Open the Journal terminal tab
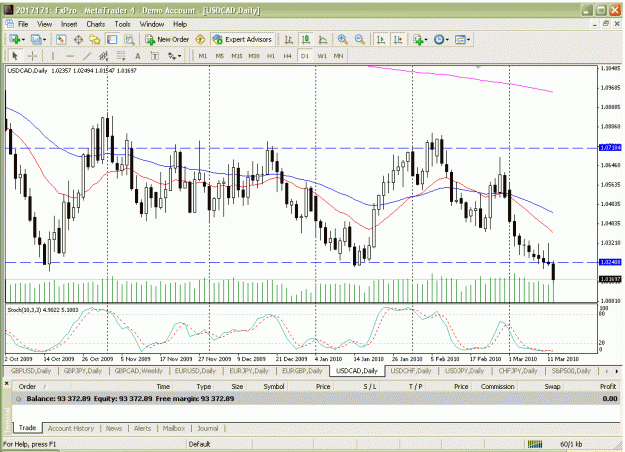 (x=208, y=428)
